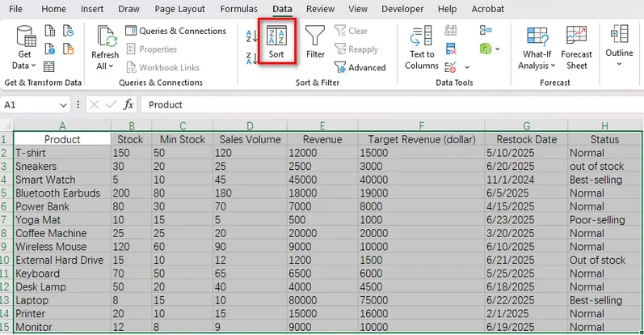Click the Recent Sources clock icon
644x335 pixels.
68,31
